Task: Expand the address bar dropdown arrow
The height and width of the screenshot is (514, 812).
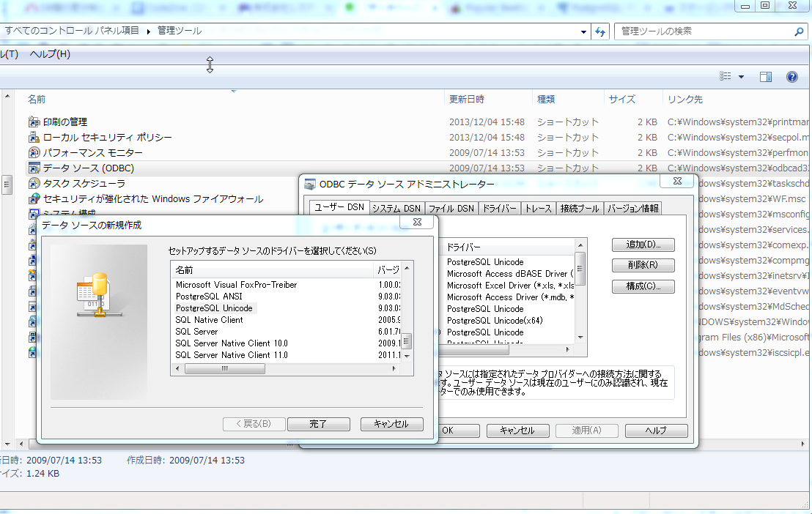Action: click(584, 31)
